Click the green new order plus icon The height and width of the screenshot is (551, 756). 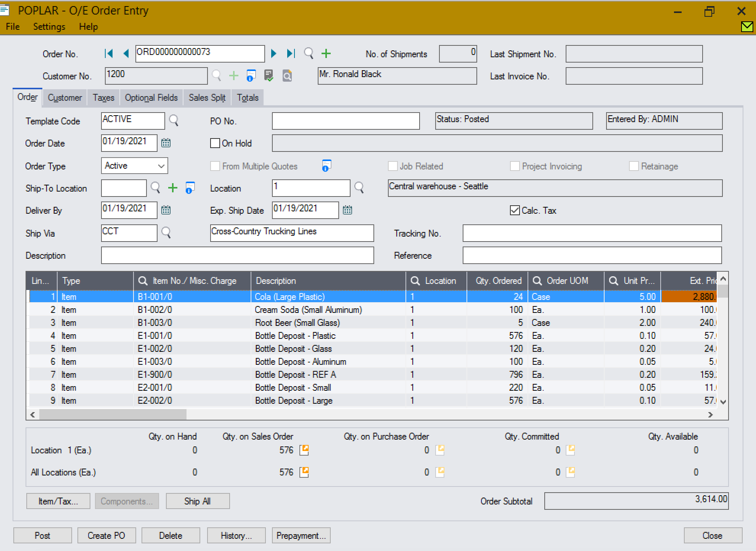coord(326,53)
